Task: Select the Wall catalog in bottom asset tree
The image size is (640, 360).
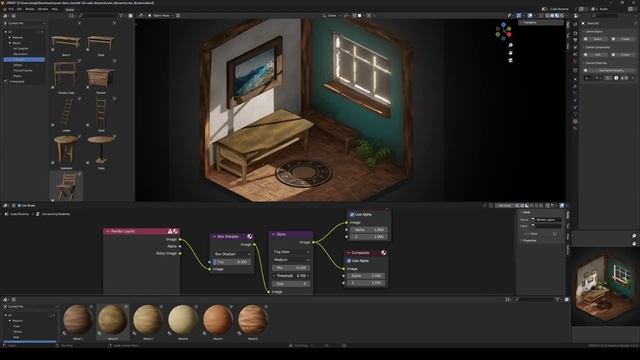Action: click(x=16, y=337)
